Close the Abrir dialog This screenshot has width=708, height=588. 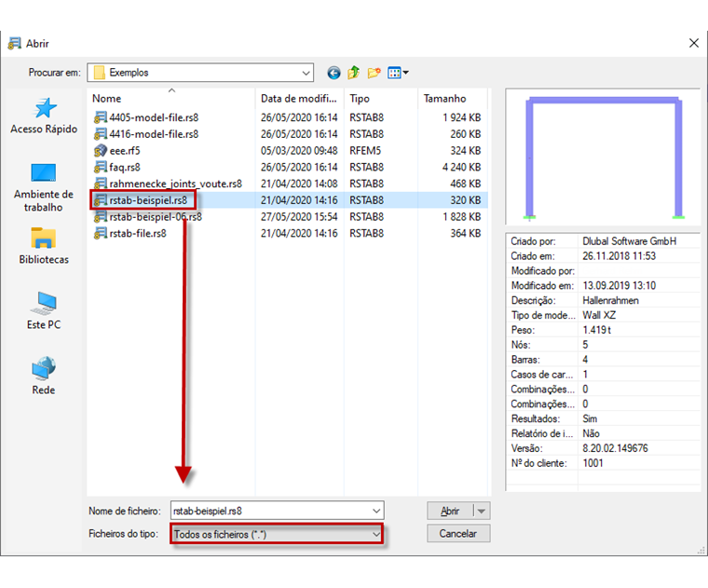point(694,44)
